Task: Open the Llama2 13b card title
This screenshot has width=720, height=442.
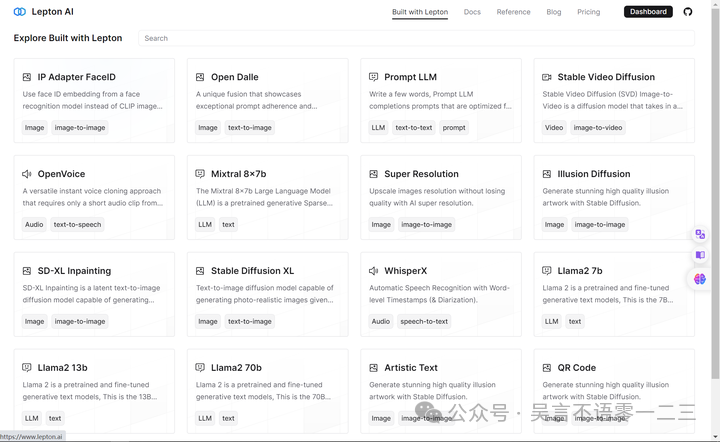Action: point(62,368)
